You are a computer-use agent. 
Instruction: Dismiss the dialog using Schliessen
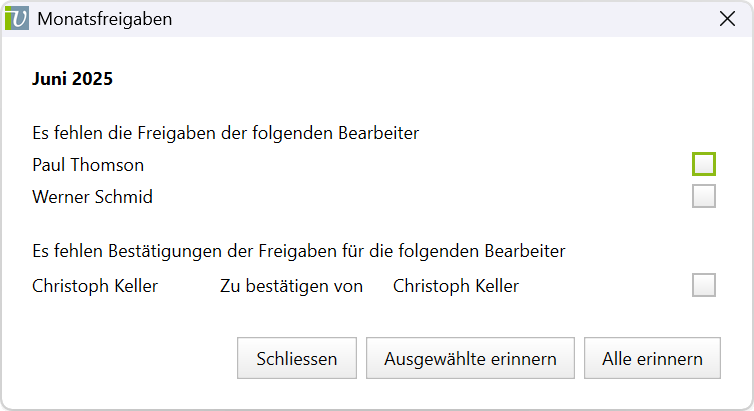tap(296, 359)
